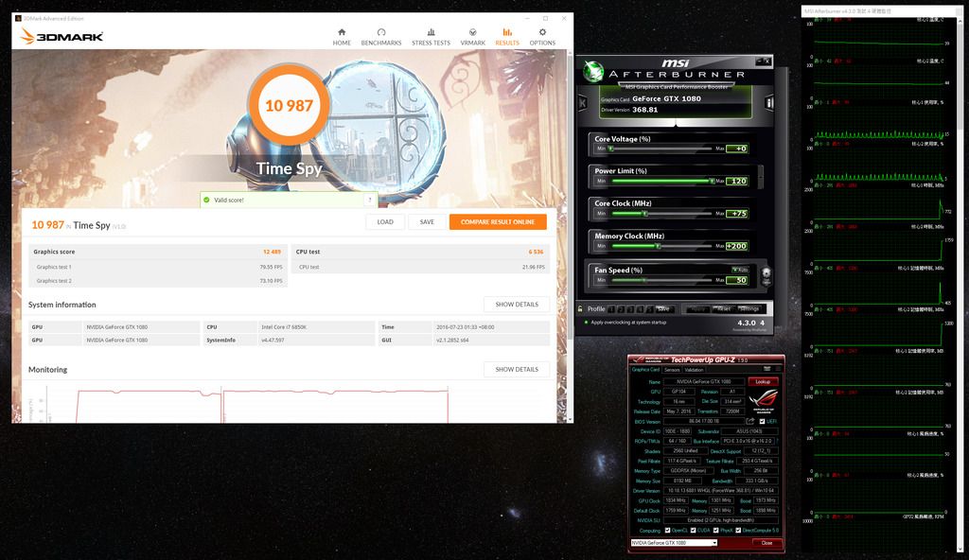Click the Close button in GPU-Z
The image size is (969, 560).
[766, 543]
